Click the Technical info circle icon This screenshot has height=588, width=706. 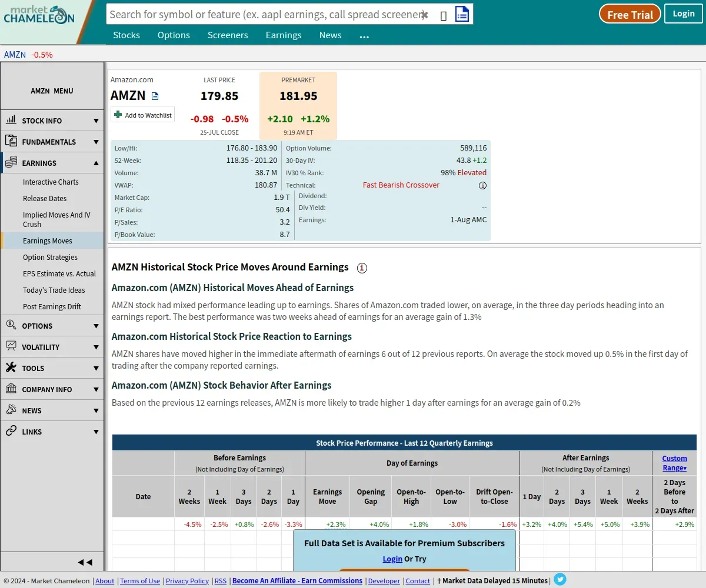pos(482,185)
